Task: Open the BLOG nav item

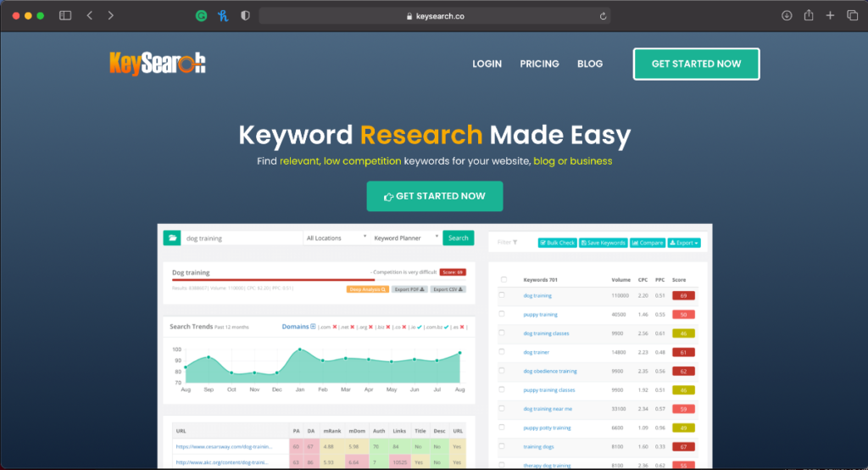Action: (590, 64)
